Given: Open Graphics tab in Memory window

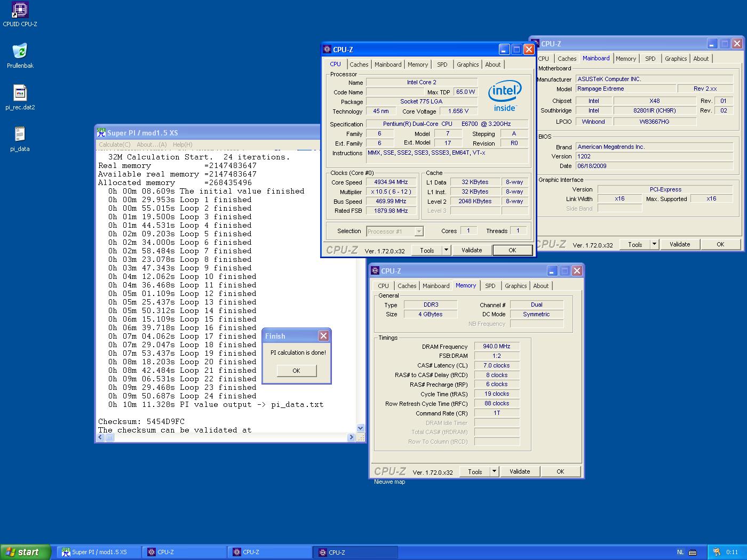Looking at the screenshot, I should pos(516,286).
